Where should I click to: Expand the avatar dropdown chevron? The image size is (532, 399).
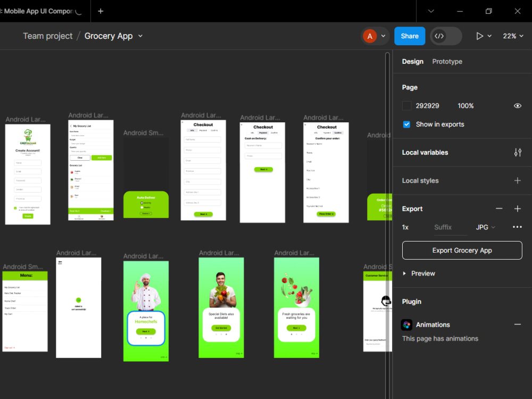[x=384, y=36]
